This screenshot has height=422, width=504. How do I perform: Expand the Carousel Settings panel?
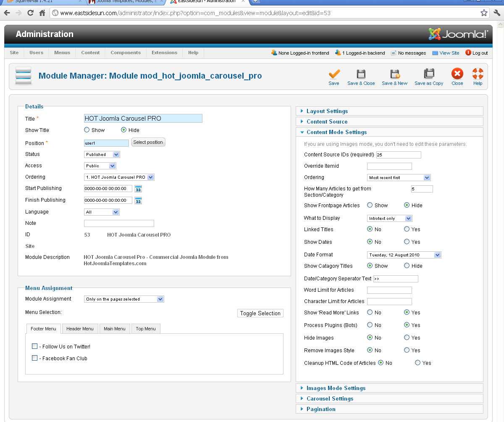point(390,398)
